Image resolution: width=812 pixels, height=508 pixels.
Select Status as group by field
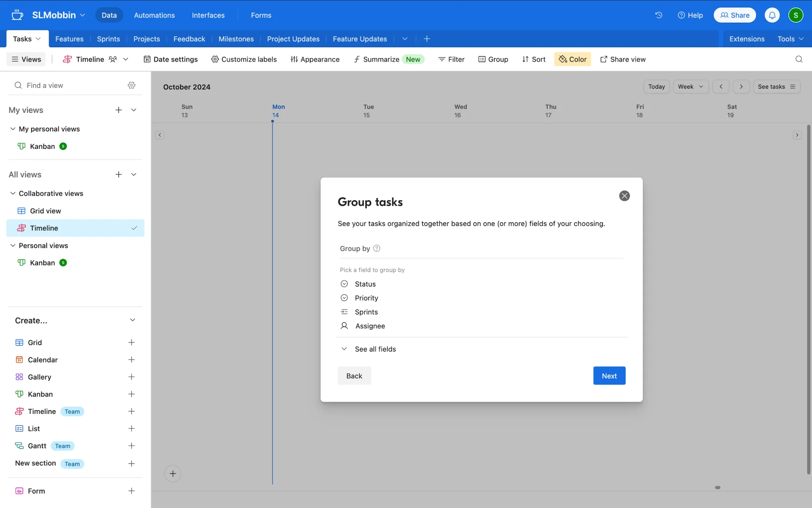pos(365,284)
